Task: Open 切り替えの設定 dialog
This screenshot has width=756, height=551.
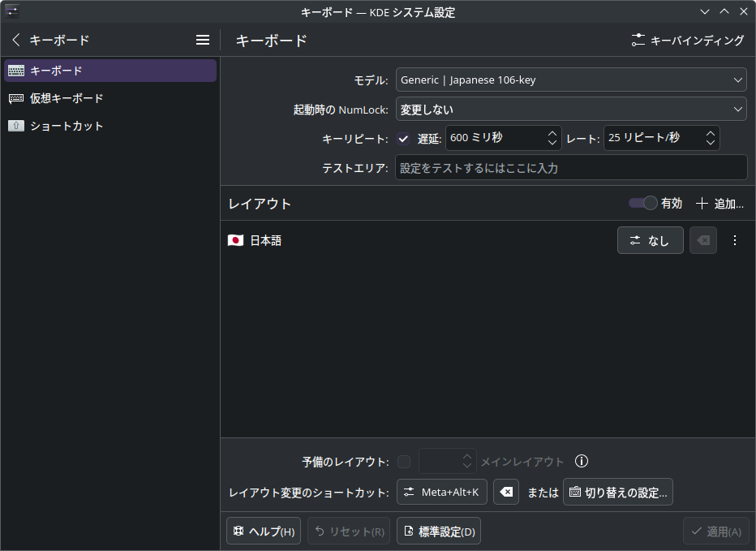Action: point(617,491)
